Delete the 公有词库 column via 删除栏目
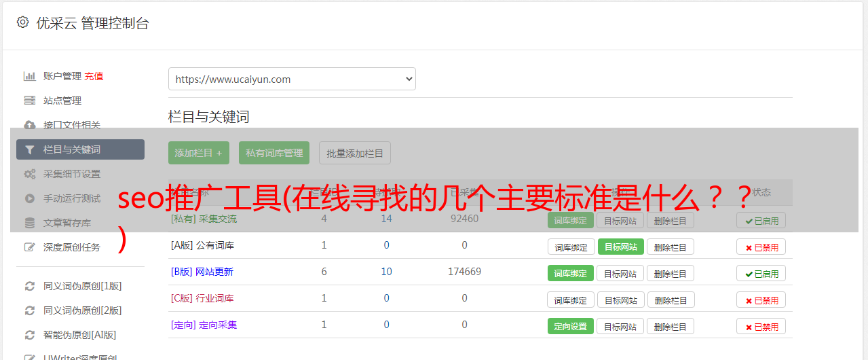The width and height of the screenshot is (868, 360). tap(671, 247)
